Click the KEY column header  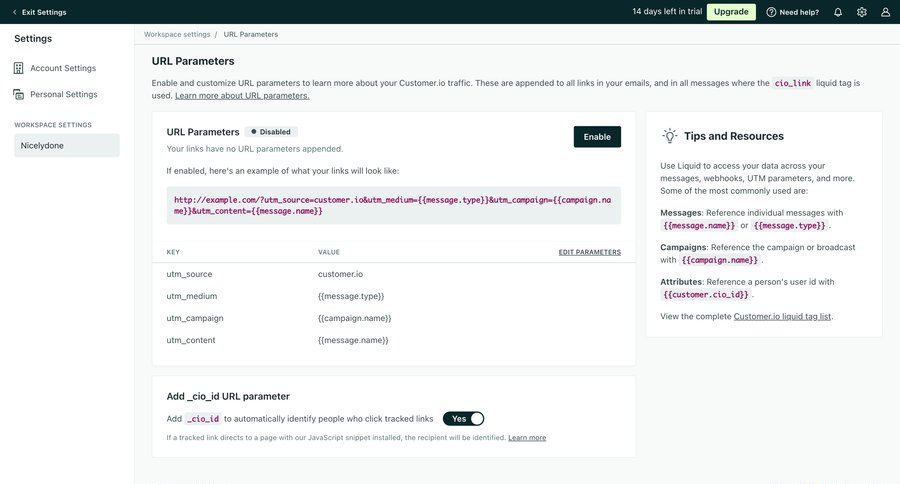173,252
